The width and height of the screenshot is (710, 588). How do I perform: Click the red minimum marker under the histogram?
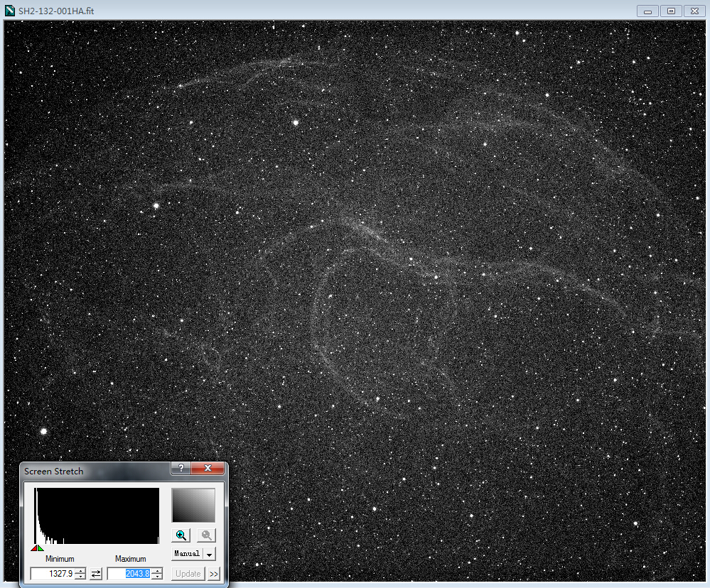tap(34, 548)
